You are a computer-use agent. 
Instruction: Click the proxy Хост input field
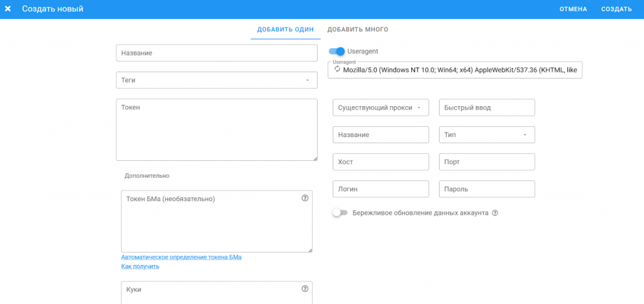[x=380, y=162]
